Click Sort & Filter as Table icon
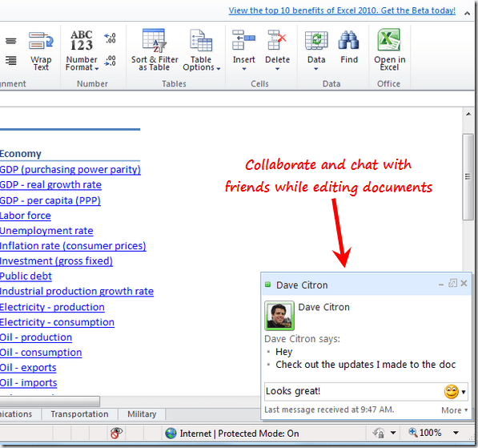 (x=155, y=40)
